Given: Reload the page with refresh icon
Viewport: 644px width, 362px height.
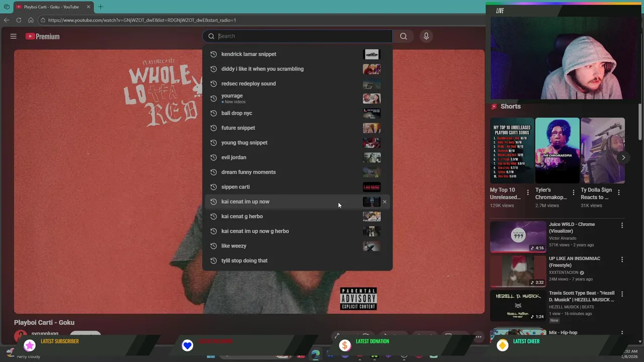Looking at the screenshot, I should point(19,20).
